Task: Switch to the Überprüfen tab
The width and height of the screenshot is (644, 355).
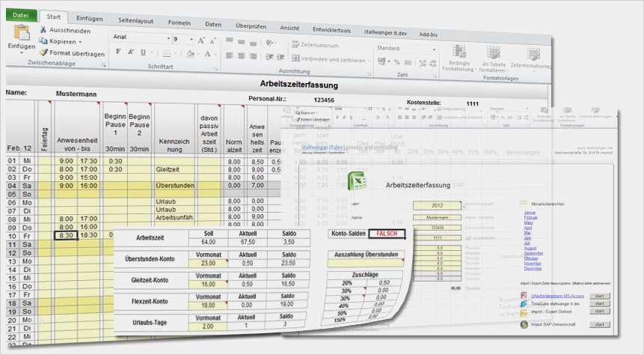Action: click(x=251, y=26)
